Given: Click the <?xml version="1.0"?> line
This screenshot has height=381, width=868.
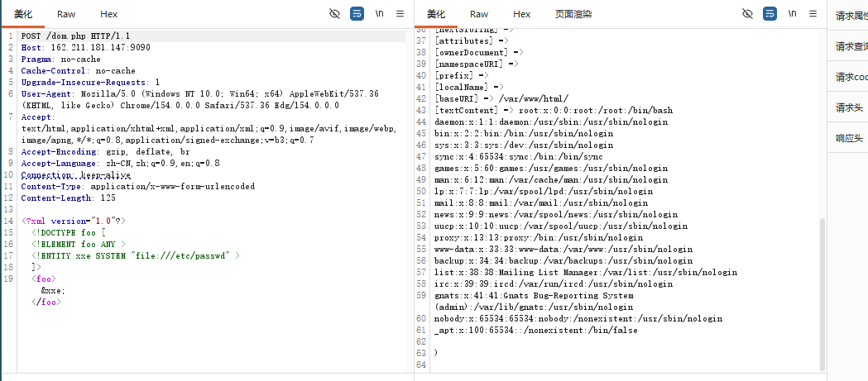Looking at the screenshot, I should tap(74, 221).
